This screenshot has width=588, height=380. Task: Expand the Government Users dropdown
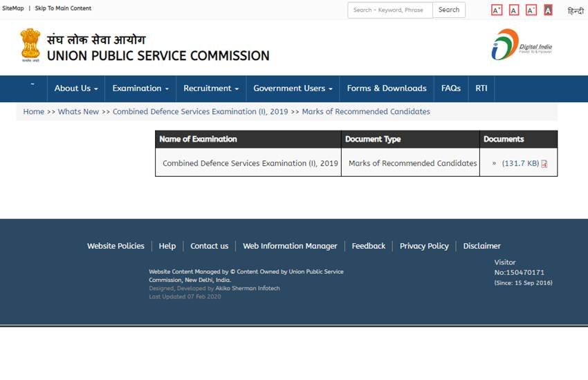click(293, 88)
